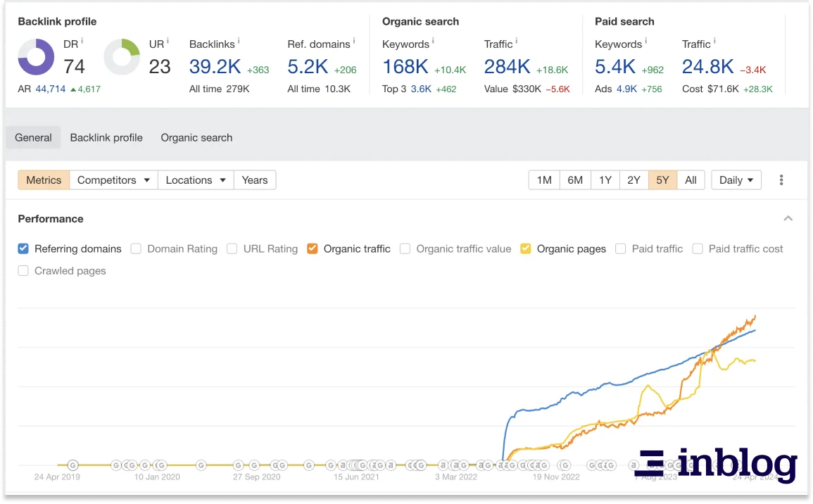
Task: Uncheck the Referring domains checkbox
Action: (x=23, y=248)
